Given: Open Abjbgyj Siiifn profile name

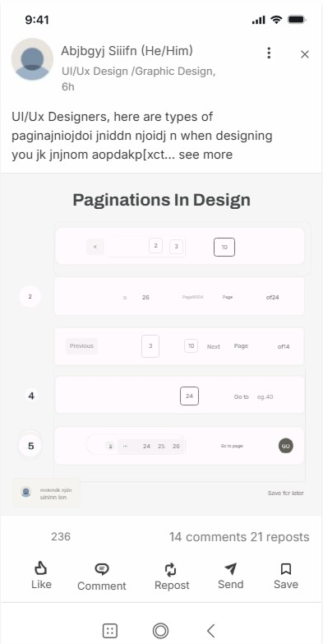Looking at the screenshot, I should [x=127, y=51].
